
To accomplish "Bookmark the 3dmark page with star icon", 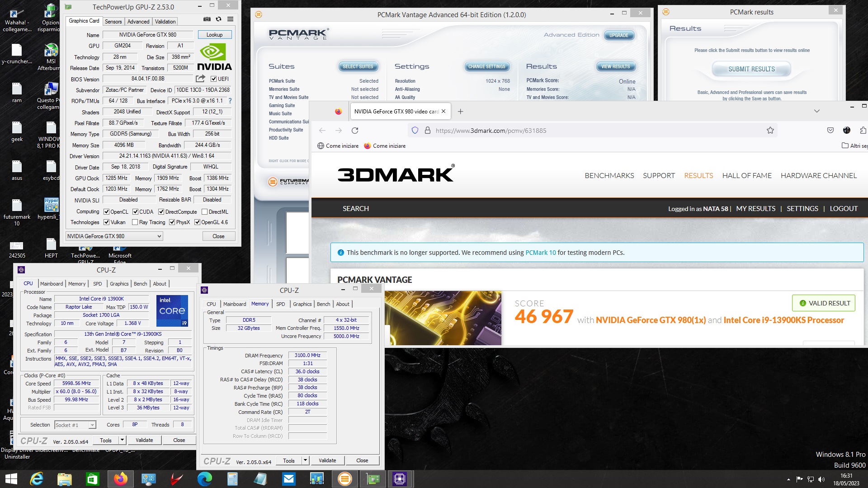I will (770, 131).
